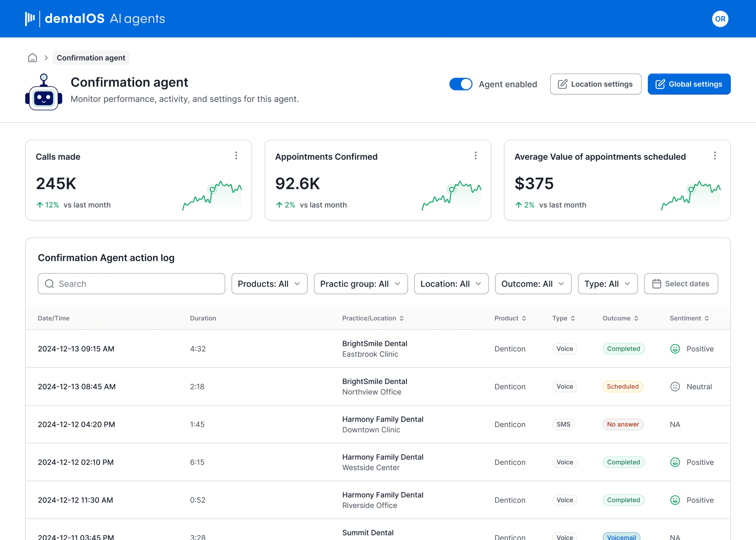Screen dimensions: 756x540
Task: Open the OR user avatar menu
Action: click(x=720, y=19)
